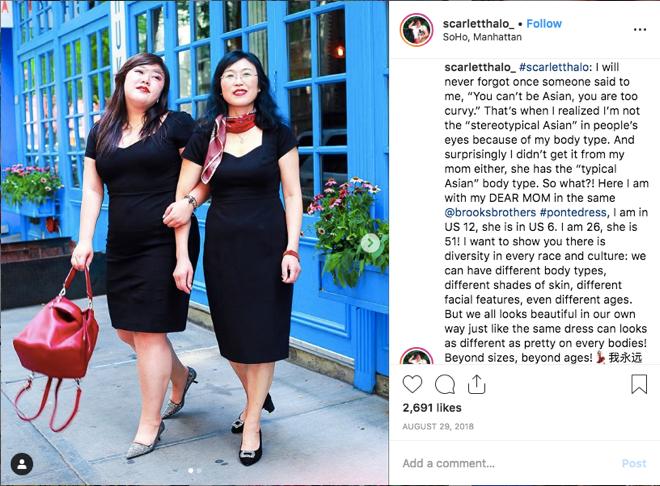
Task: Advance to next photo with arrow chevron
Action: 370,243
